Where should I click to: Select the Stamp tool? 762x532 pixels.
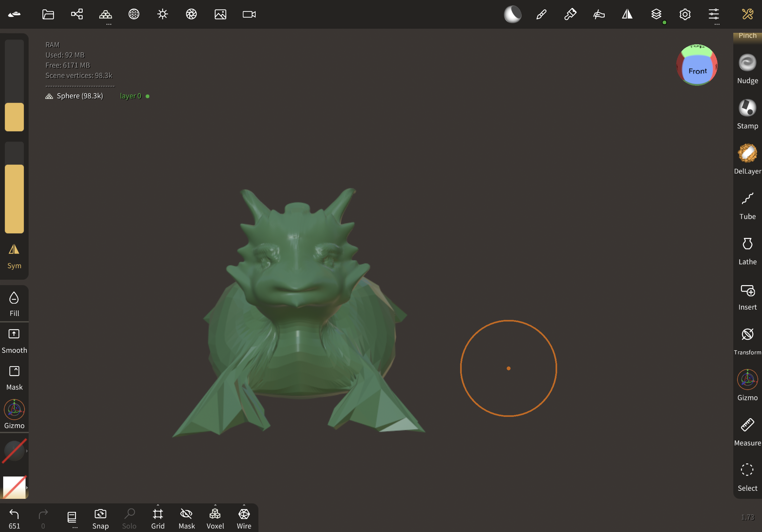747,114
